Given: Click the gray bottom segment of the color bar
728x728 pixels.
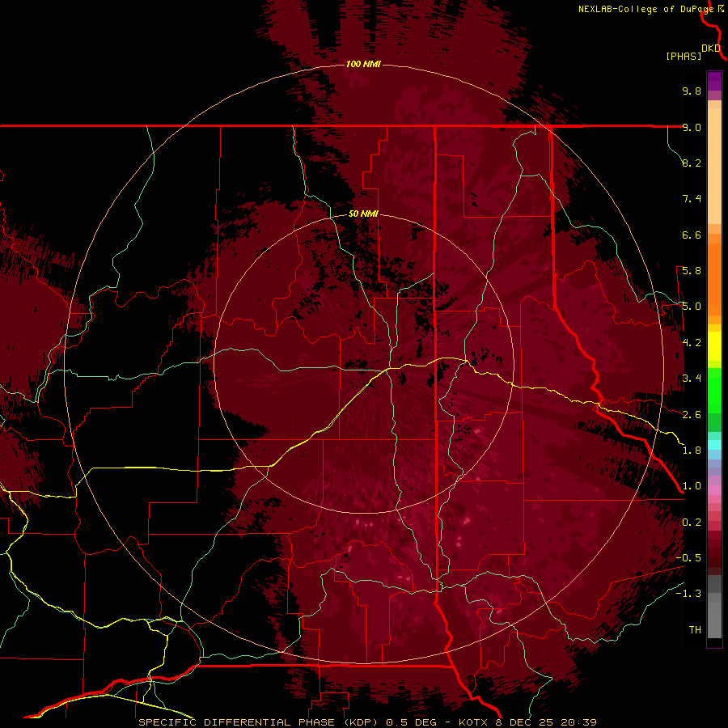Looking at the screenshot, I should [x=714, y=617].
